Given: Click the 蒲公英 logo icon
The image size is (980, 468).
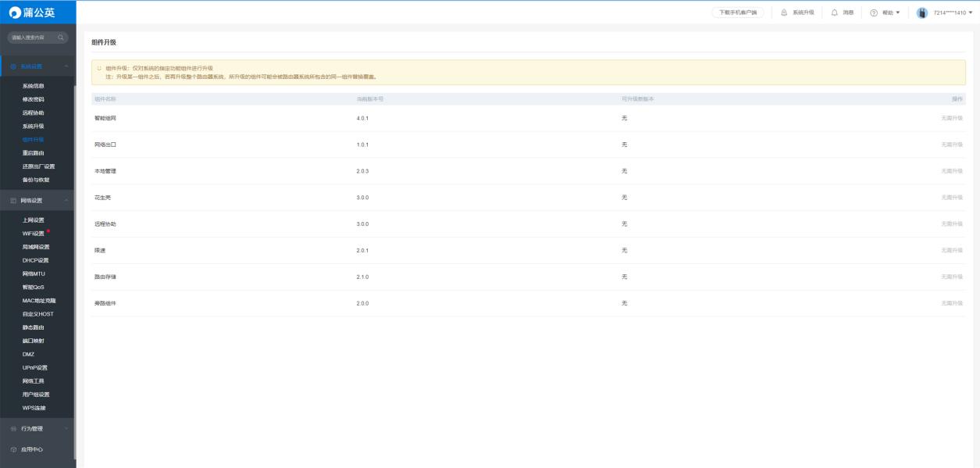Looking at the screenshot, I should (14, 12).
